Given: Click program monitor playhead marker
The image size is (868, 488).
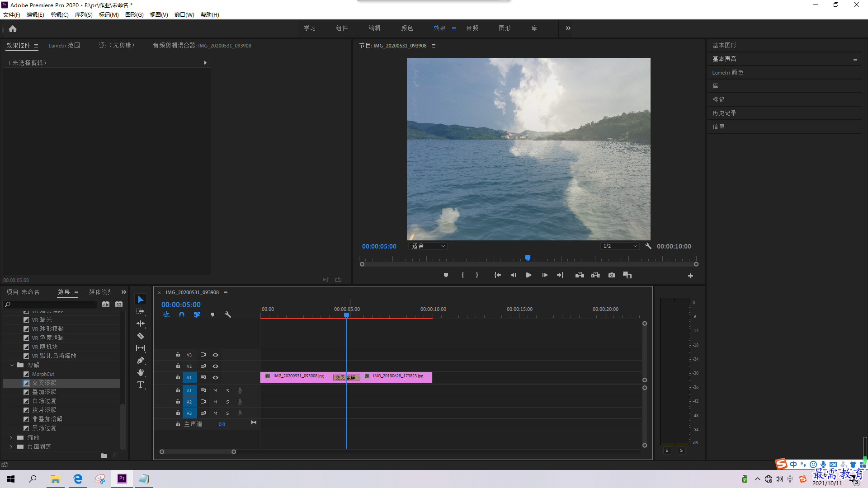Looking at the screenshot, I should pyautogui.click(x=528, y=258).
